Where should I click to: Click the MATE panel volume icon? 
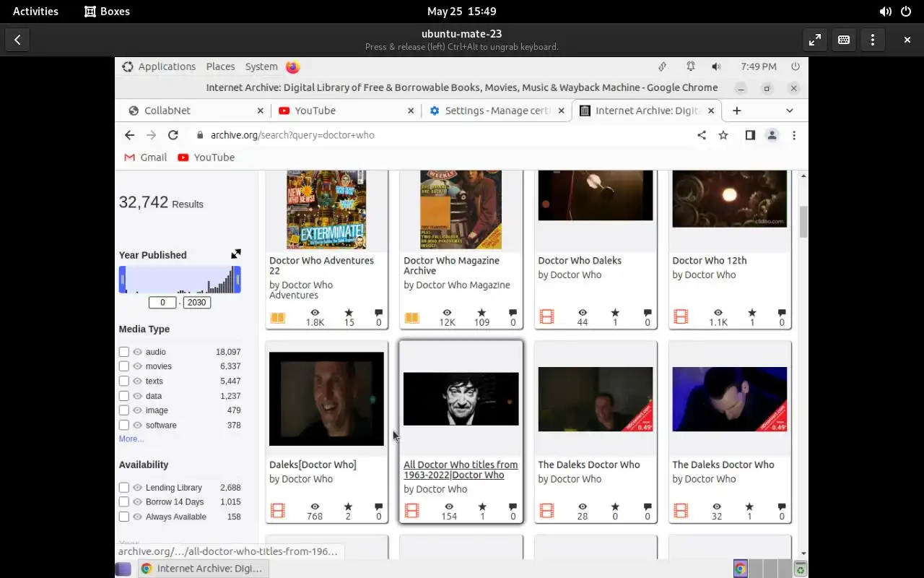(716, 66)
